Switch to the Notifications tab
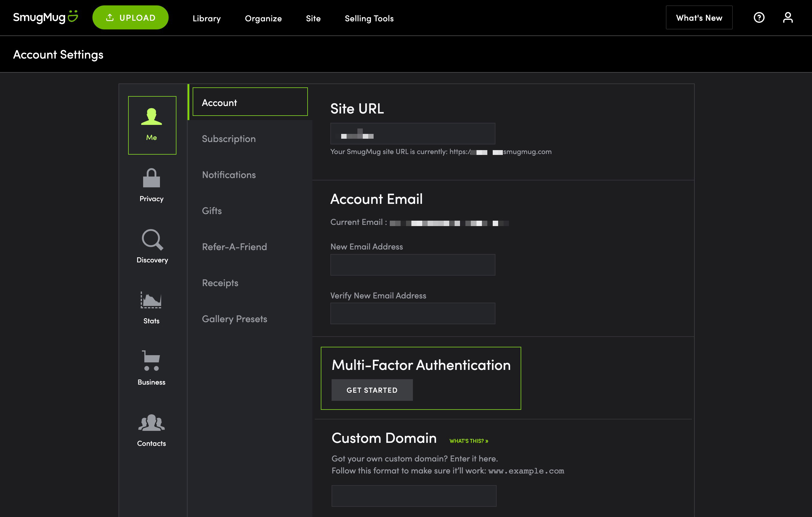Image resolution: width=812 pixels, height=517 pixels. [x=229, y=175]
